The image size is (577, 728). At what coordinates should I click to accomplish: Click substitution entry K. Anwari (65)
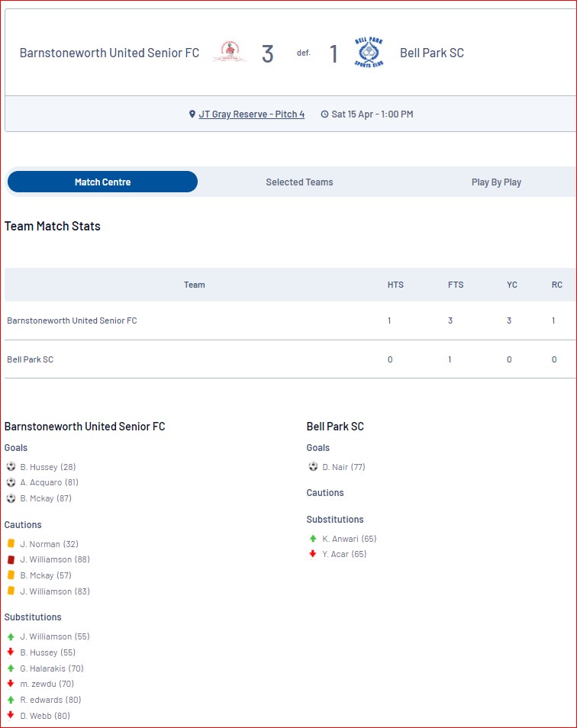click(x=349, y=539)
